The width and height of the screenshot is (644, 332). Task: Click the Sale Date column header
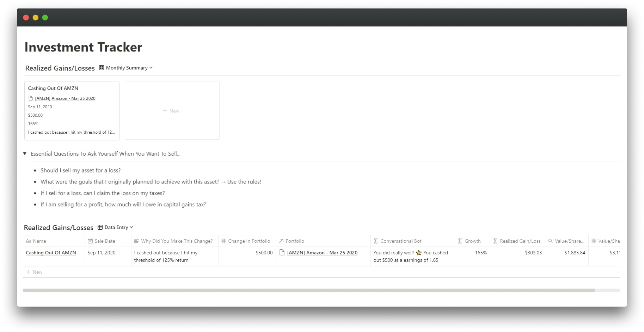point(108,241)
